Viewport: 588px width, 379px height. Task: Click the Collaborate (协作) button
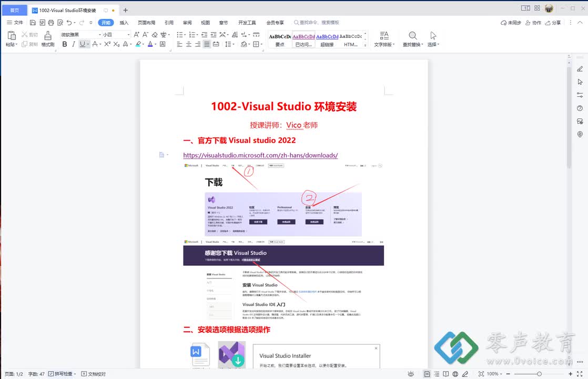(x=533, y=23)
